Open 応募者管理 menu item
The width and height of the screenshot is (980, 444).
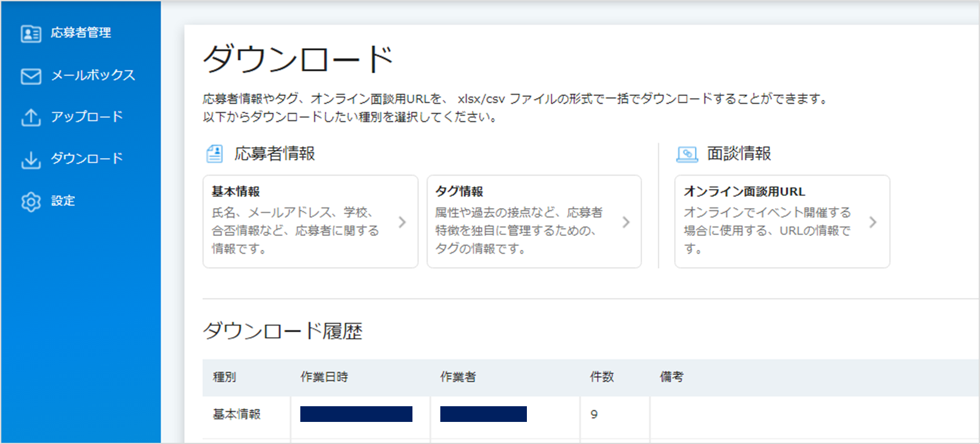click(81, 33)
